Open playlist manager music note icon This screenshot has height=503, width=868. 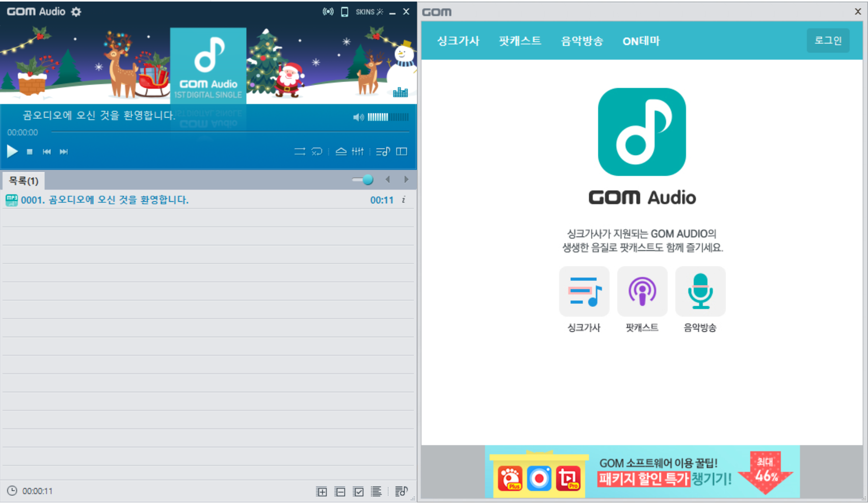click(401, 491)
